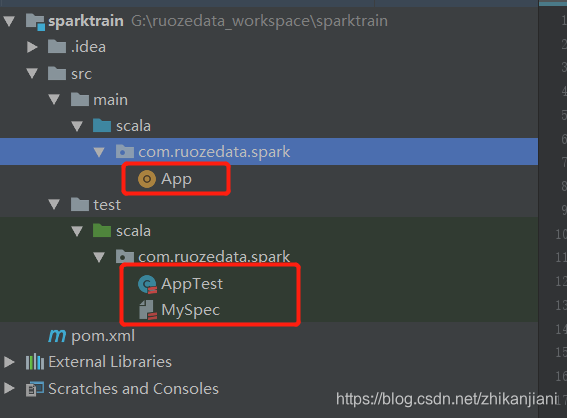Click the main folder icon
Screen dimensions: 567x418
point(80,99)
